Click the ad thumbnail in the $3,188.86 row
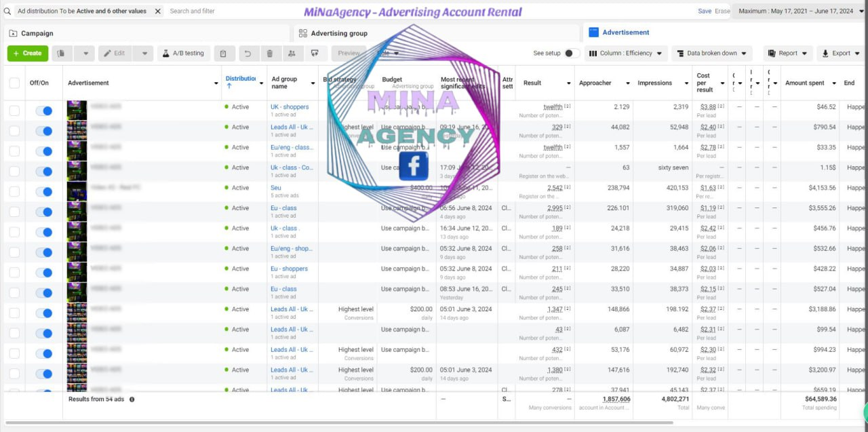The image size is (868, 432). click(x=77, y=312)
